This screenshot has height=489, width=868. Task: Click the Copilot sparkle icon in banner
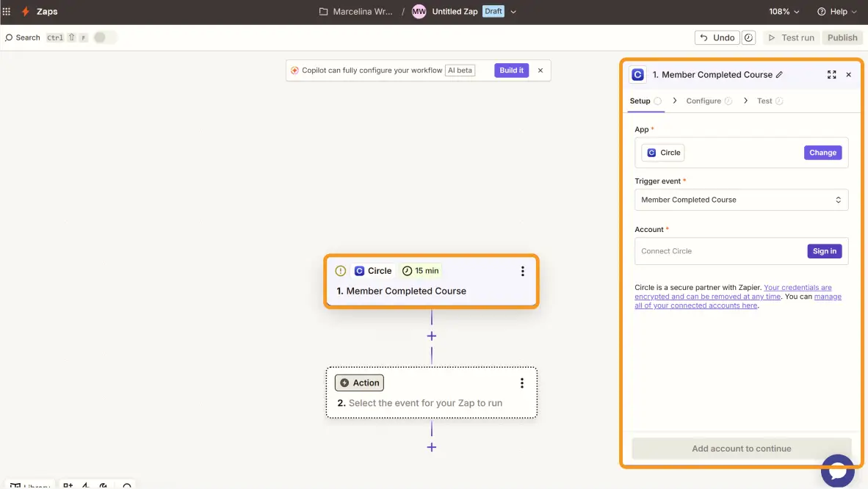tap(294, 70)
